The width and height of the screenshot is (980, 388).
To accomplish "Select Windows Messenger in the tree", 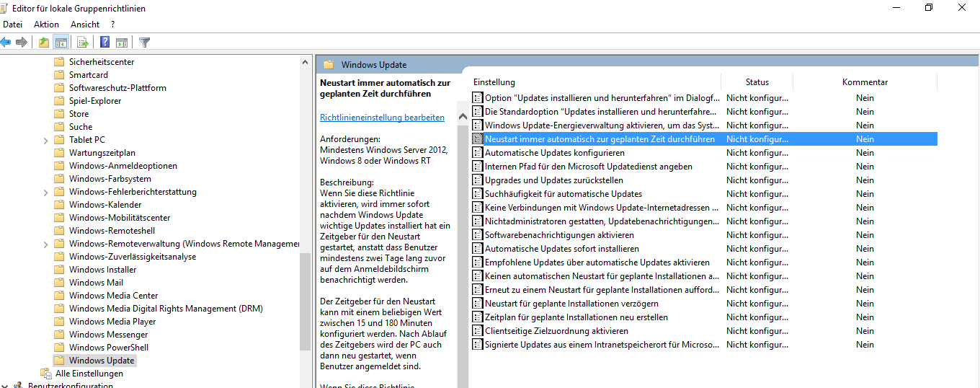I will point(108,335).
